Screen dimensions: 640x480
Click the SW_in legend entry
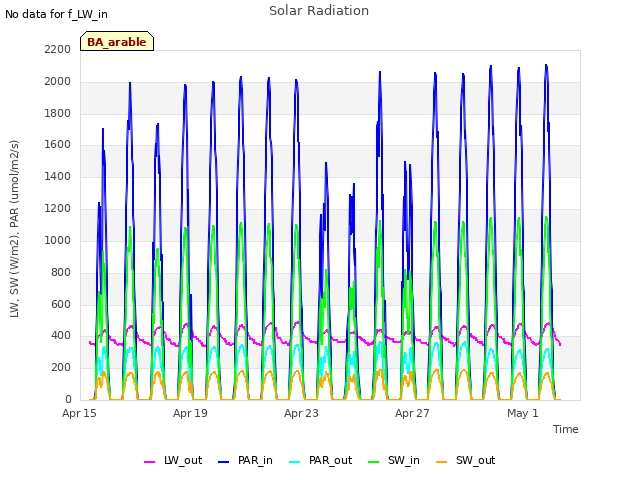[394, 461]
